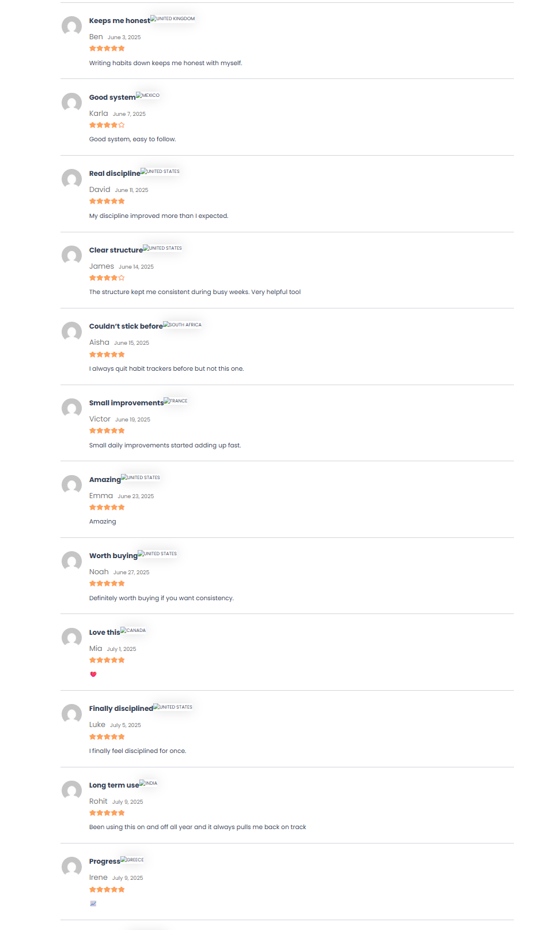This screenshot has height=930, width=560.
Task: Click the Mexico flag next to Good system
Action: coord(148,95)
